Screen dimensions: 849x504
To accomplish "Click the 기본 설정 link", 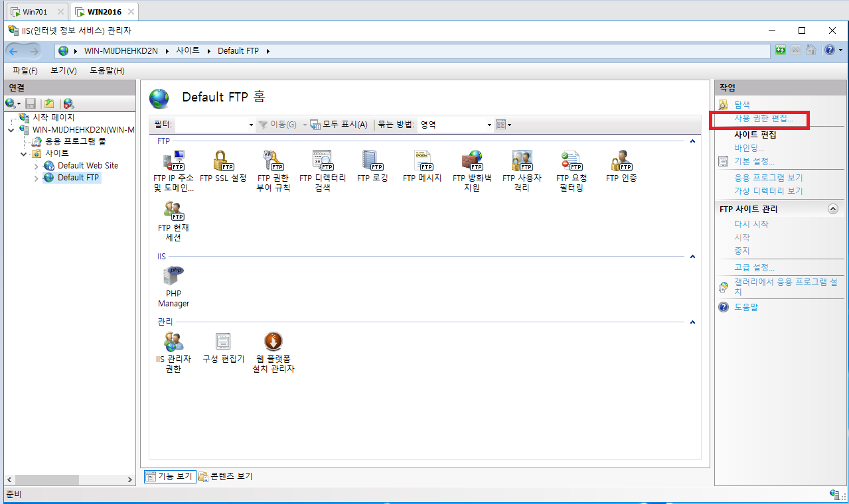I will 754,161.
